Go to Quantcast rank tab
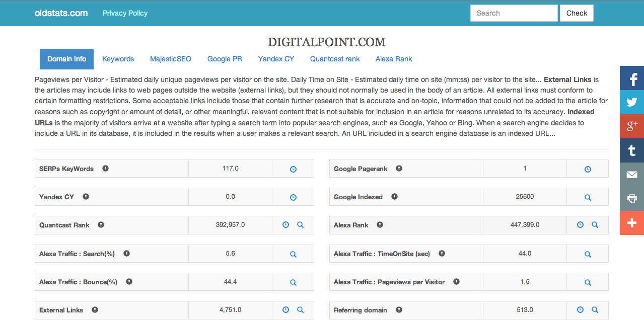The height and width of the screenshot is (320, 644). click(x=335, y=59)
